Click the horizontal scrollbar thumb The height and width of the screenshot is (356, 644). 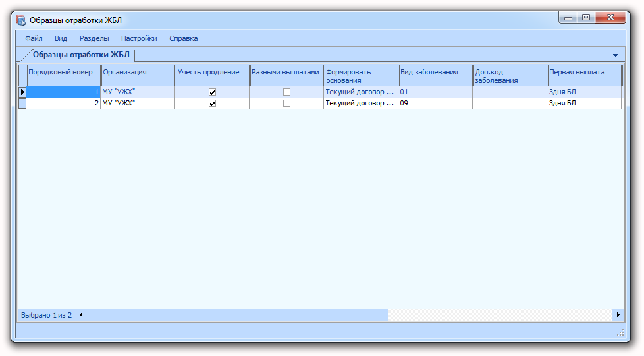coord(236,315)
